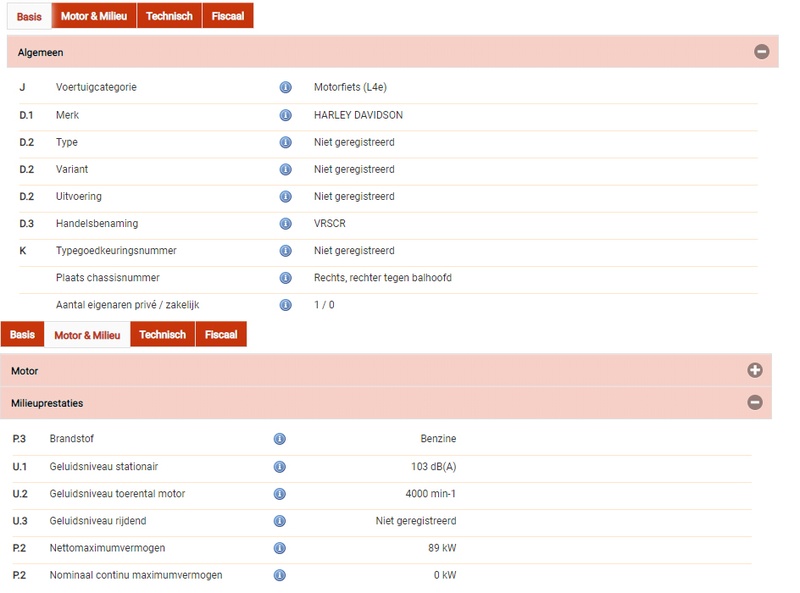Switch to Technisch tab in upper bar

pyautogui.click(x=169, y=16)
